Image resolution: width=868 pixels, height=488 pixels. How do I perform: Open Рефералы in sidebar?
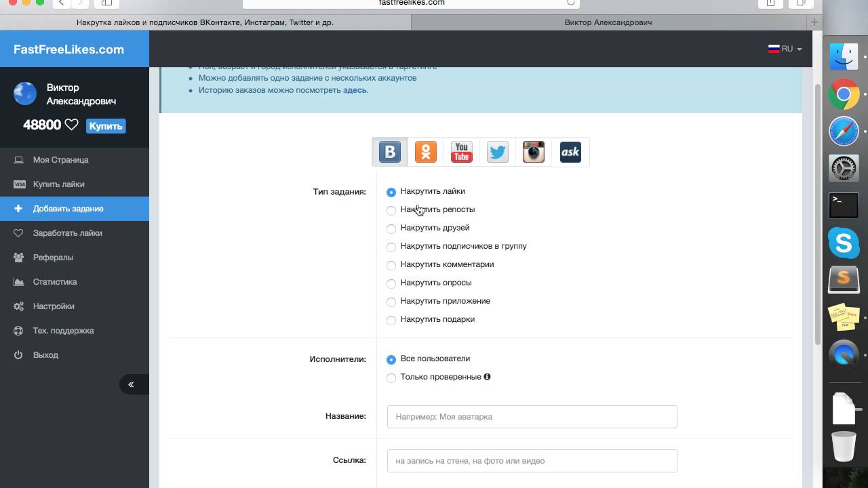point(75,258)
